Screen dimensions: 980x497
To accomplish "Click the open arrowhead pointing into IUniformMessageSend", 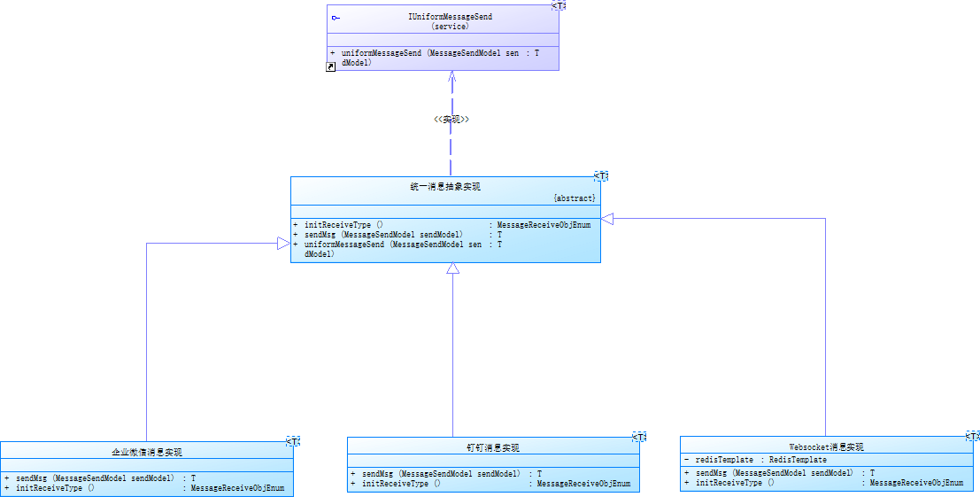I will pyautogui.click(x=451, y=78).
